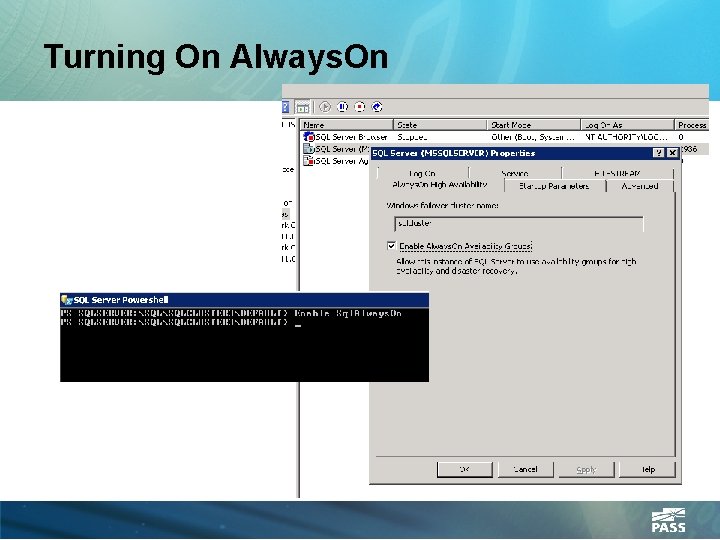
Task: Click the SQL Server Agent service icon
Action: tap(309, 161)
